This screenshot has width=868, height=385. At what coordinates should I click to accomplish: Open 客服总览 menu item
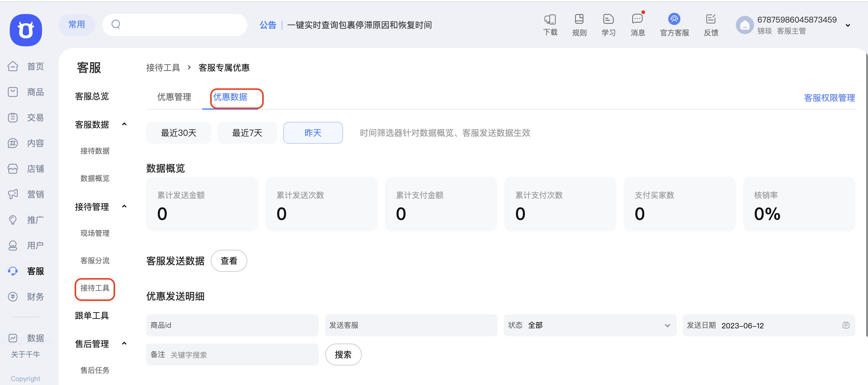(92, 97)
